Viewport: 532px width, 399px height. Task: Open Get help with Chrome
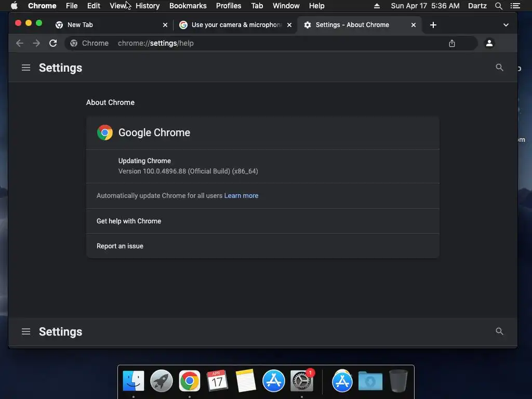point(263,221)
